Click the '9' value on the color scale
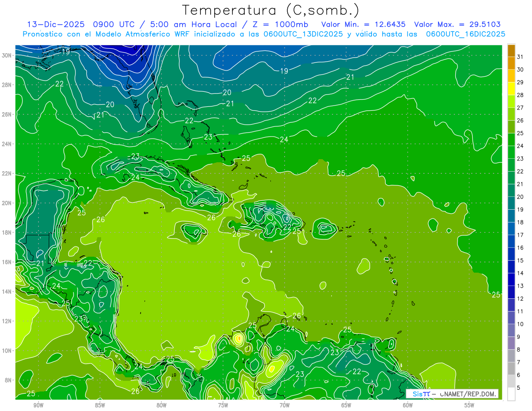The image size is (532, 411). point(519,337)
